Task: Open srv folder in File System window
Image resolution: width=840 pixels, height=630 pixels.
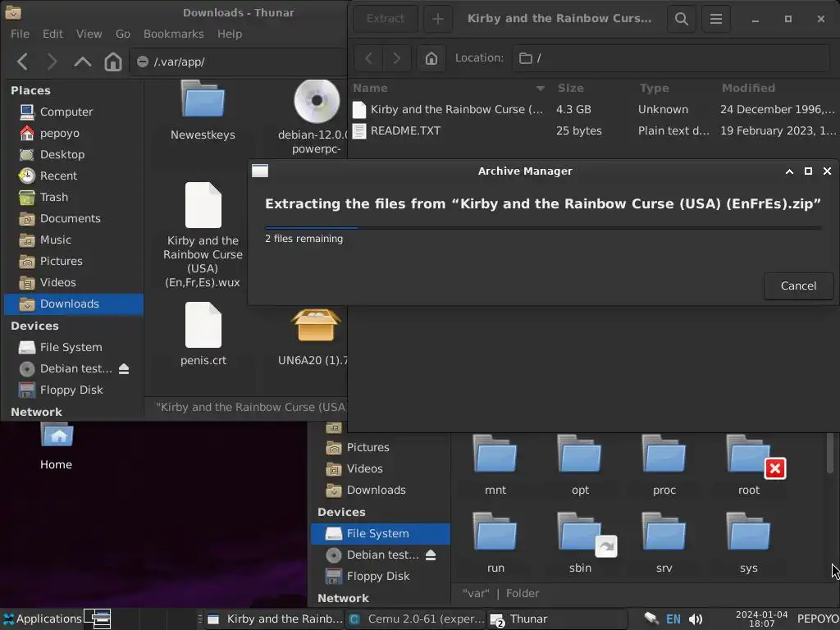Action: pos(664,543)
